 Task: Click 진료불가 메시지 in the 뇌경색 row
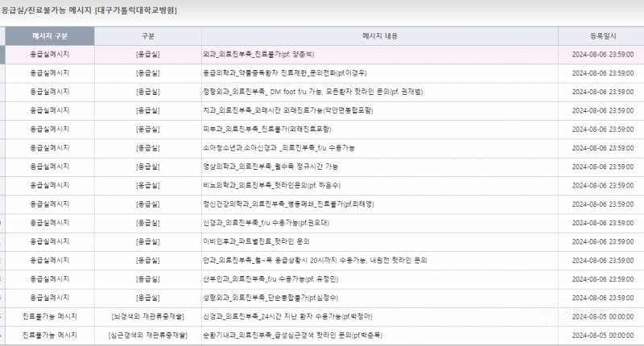[50, 316]
